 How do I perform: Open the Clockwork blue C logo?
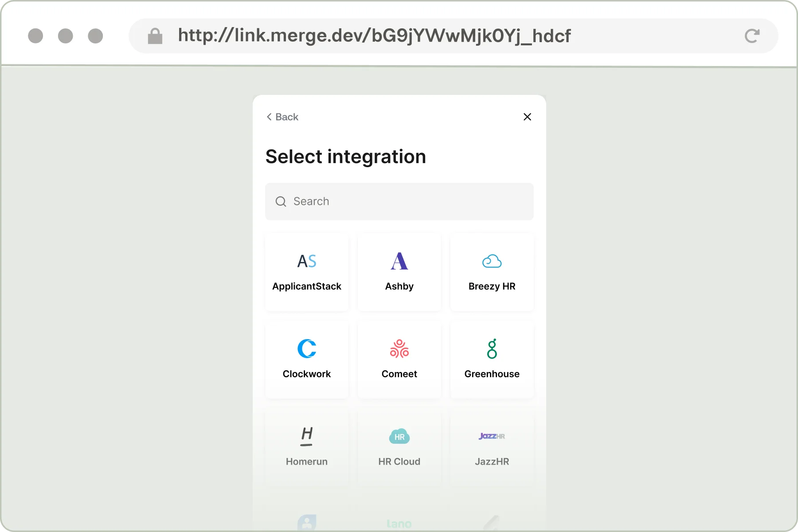[x=307, y=348]
